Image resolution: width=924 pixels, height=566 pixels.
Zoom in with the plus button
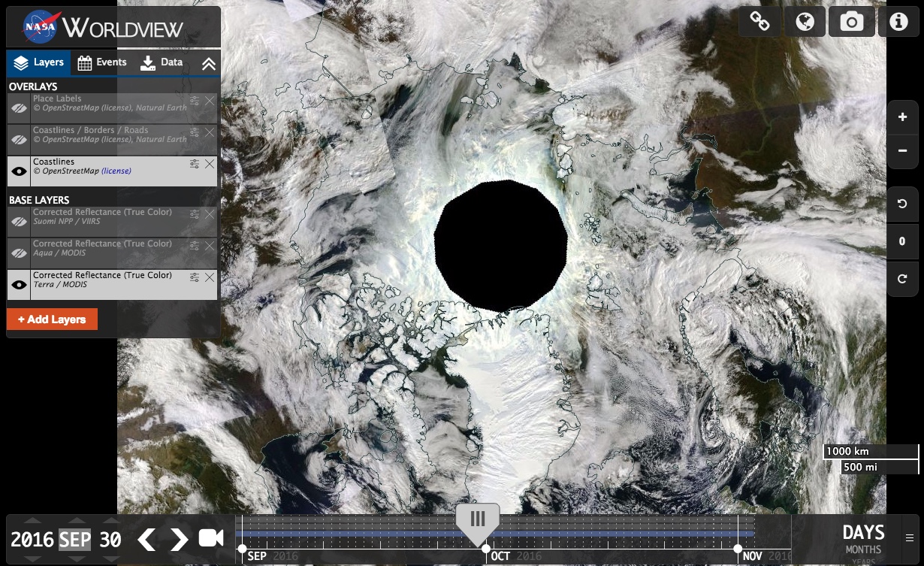[x=902, y=117]
